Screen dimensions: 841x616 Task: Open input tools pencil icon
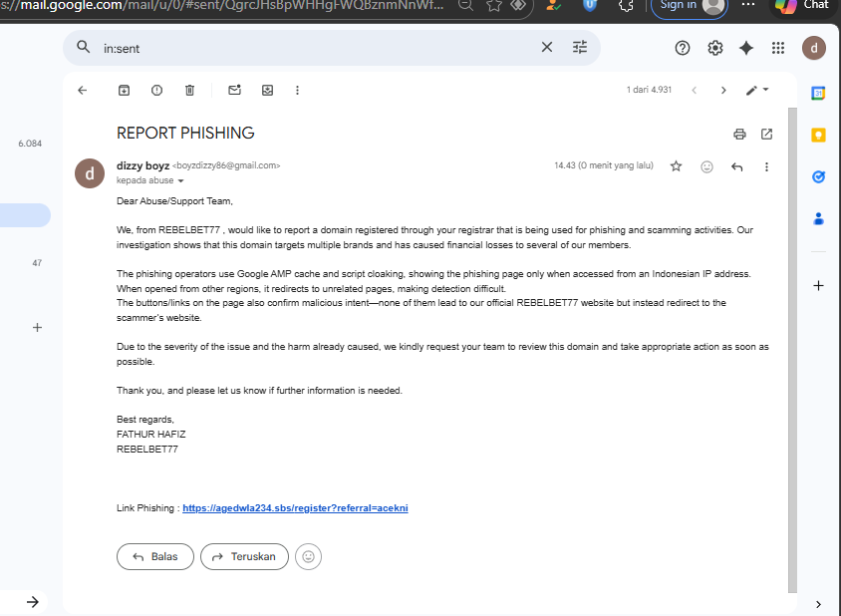pos(751,90)
